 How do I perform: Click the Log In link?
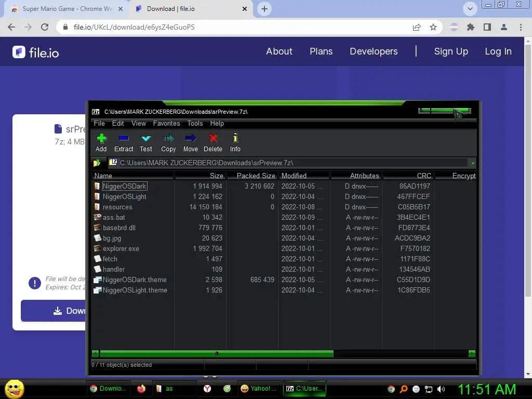coord(498,51)
